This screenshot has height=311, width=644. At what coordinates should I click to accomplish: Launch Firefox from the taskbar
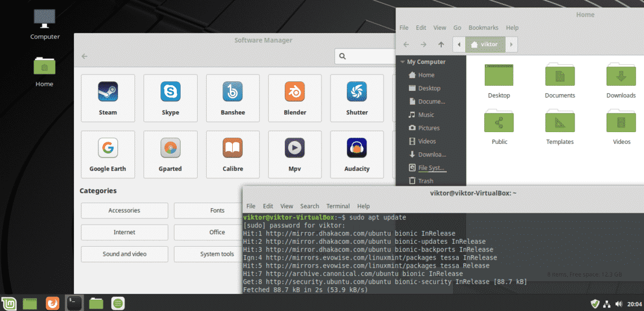(53, 303)
